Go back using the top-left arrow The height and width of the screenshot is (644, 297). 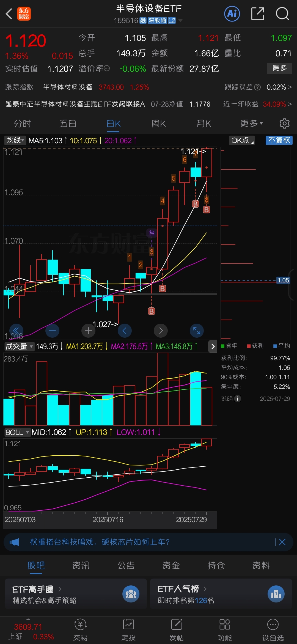[x=9, y=13]
